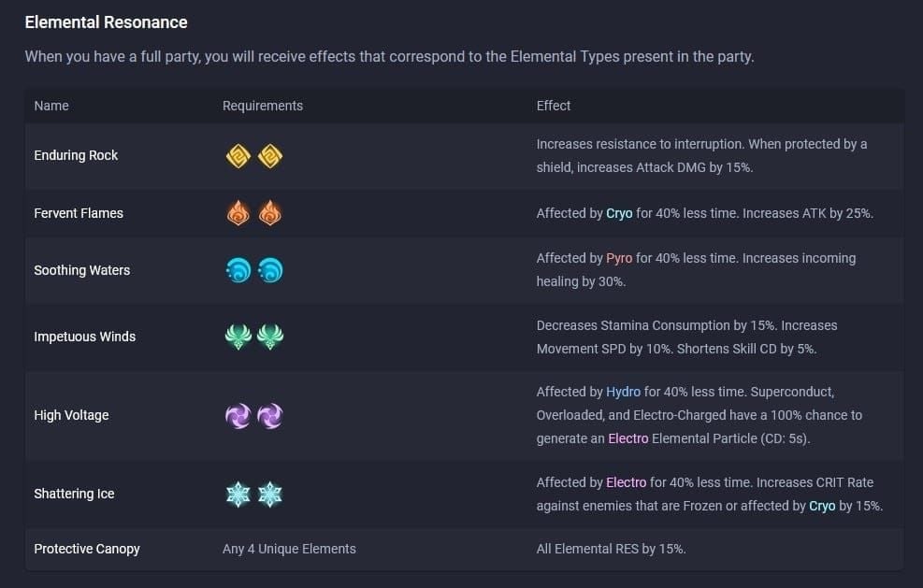Click the right Hydro icon for Soothing Waters

(x=270, y=270)
